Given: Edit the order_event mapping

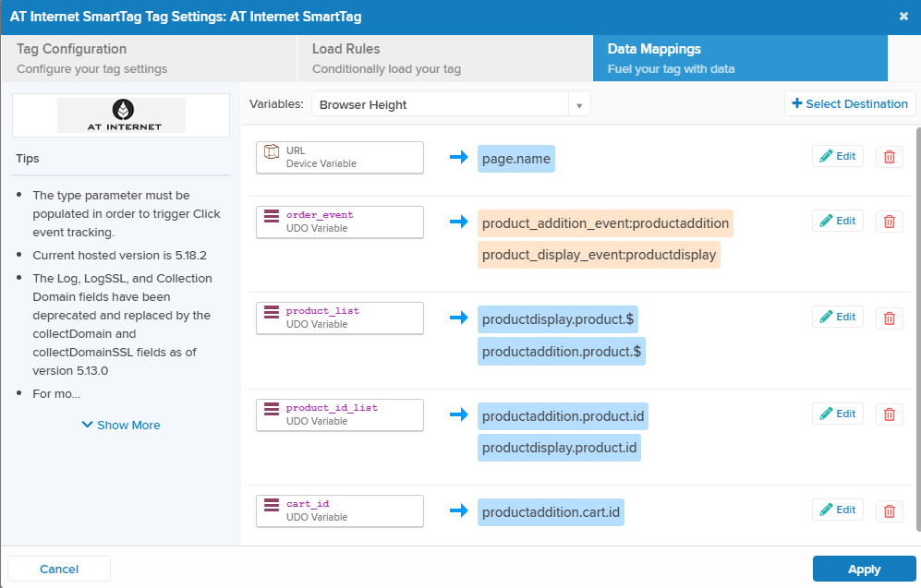Looking at the screenshot, I should click(838, 222).
